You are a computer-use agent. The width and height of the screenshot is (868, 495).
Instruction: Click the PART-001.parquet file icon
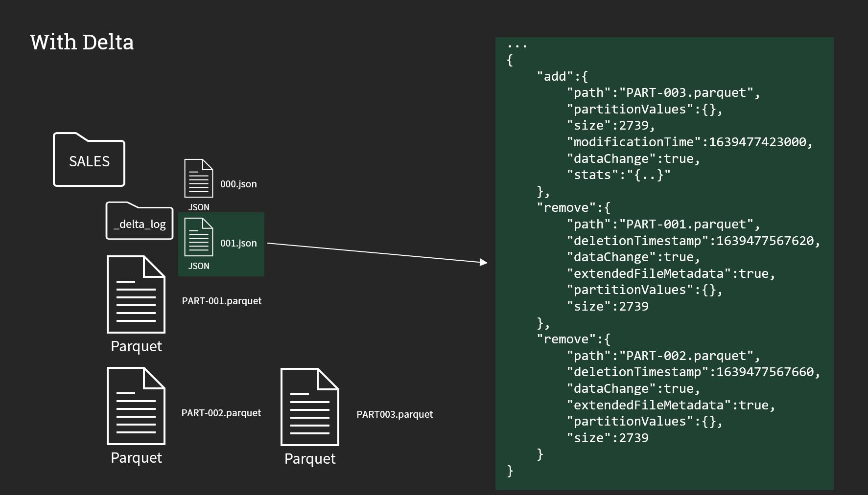(136, 293)
